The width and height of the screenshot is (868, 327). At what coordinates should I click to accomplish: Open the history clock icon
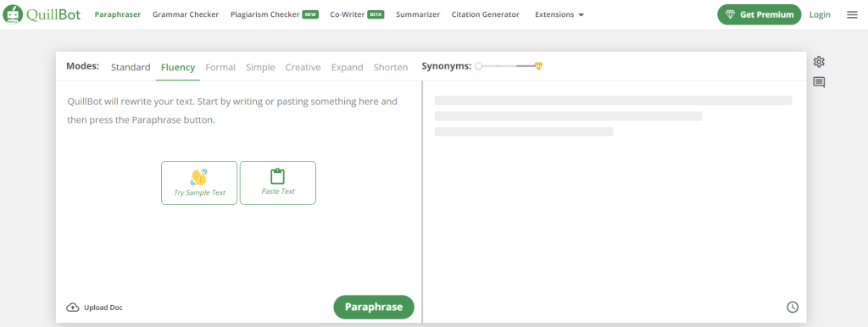(x=793, y=307)
